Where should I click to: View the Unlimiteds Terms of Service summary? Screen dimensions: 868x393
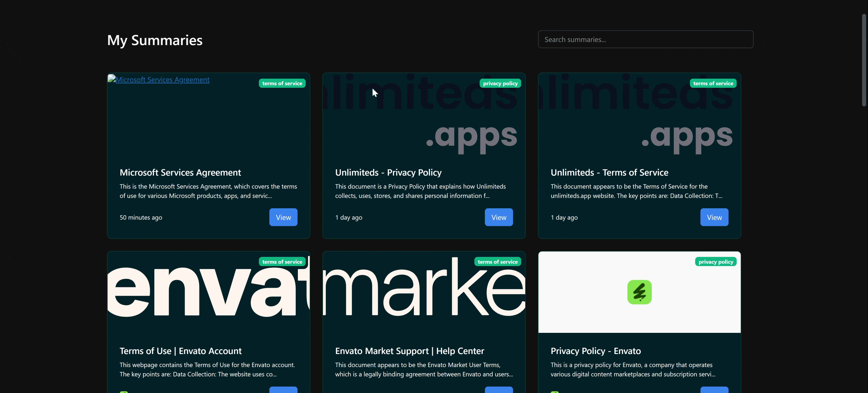point(714,217)
